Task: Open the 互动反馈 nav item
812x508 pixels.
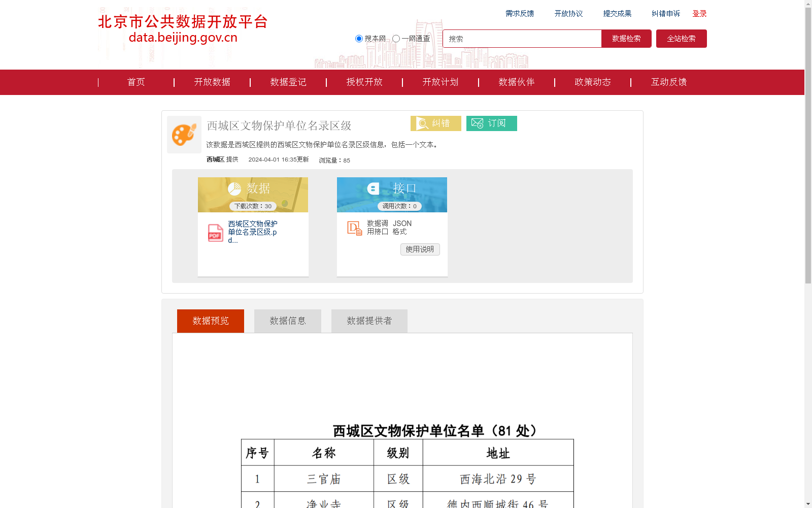Action: (669, 82)
